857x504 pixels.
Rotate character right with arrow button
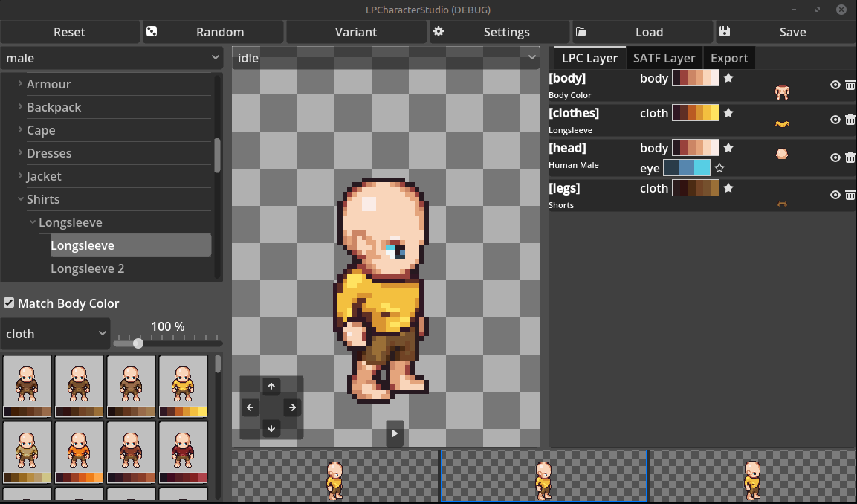(x=292, y=407)
